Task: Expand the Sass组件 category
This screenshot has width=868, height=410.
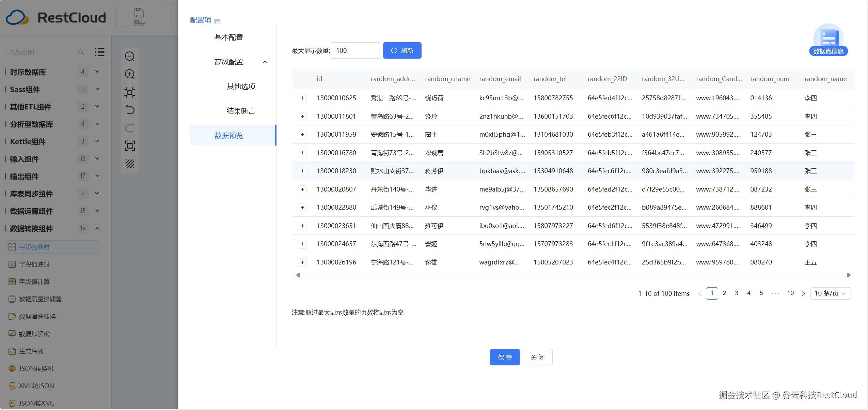Action: tap(97, 89)
